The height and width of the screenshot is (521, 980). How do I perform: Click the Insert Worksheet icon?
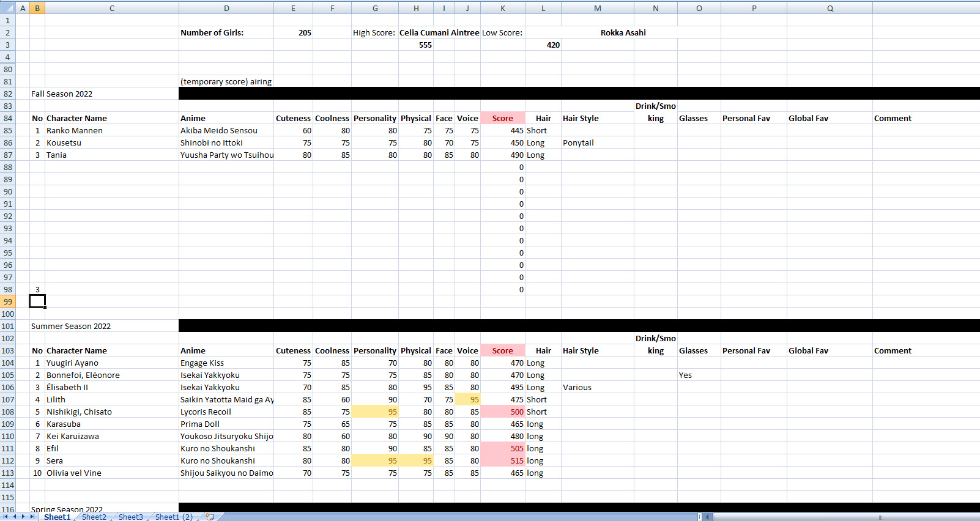[x=210, y=517]
